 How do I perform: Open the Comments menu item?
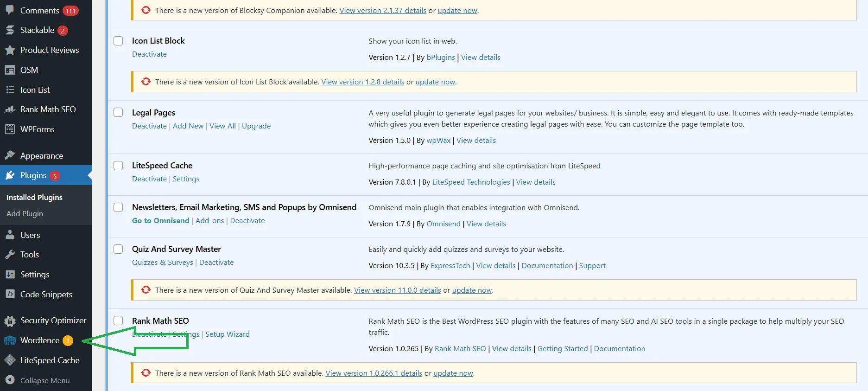pos(39,11)
